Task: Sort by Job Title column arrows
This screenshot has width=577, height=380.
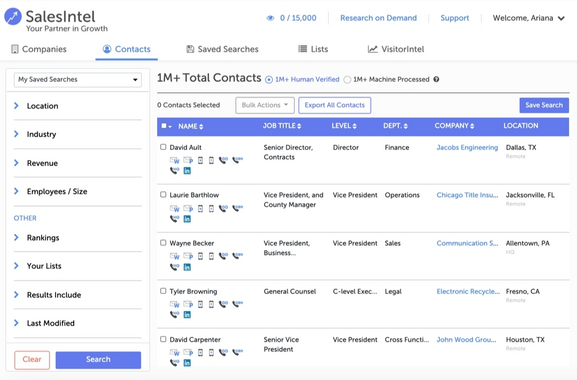Action: tap(299, 126)
